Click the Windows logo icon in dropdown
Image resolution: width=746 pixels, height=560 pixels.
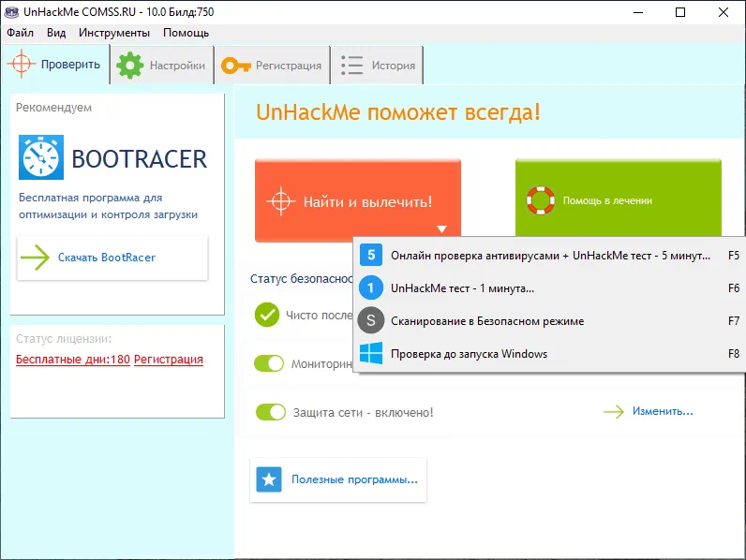(371, 353)
